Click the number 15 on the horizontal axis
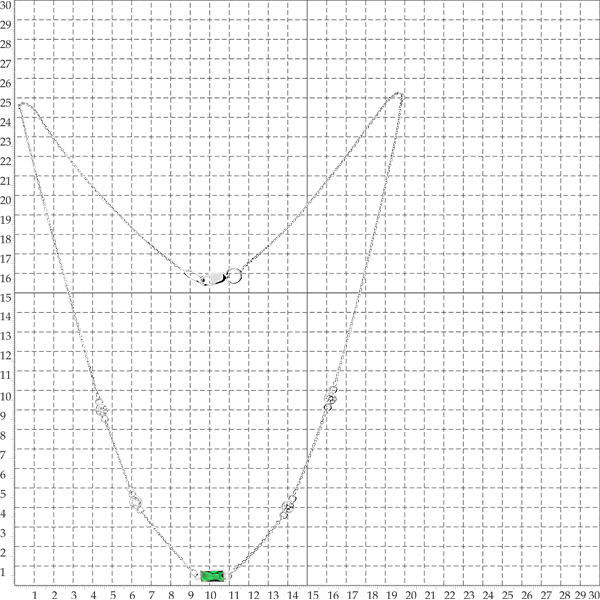 pyautogui.click(x=313, y=595)
